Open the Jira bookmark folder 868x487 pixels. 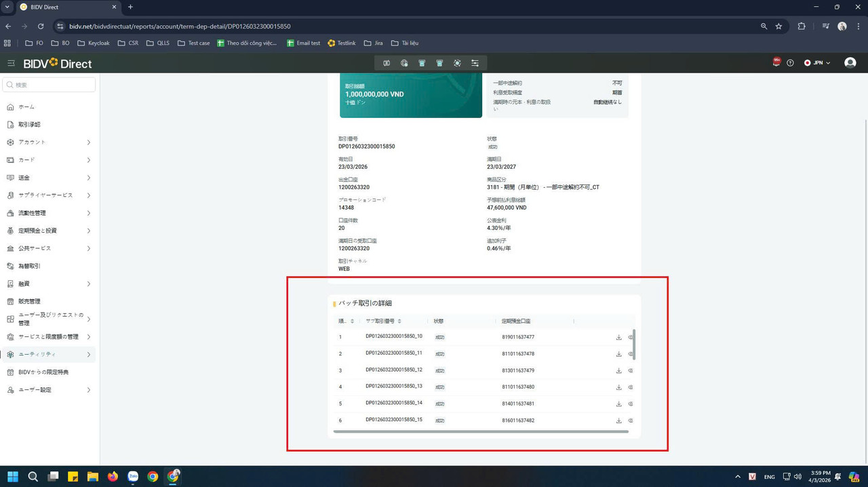(373, 43)
